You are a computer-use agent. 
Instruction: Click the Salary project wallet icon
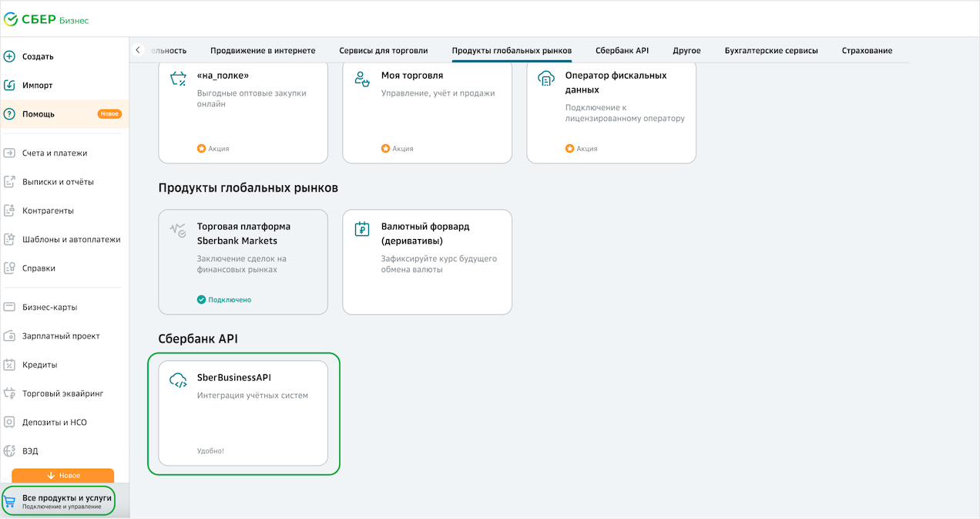(x=9, y=336)
